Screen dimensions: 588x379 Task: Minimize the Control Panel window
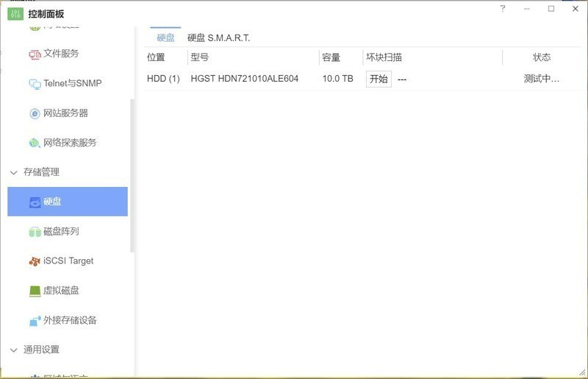tap(527, 9)
